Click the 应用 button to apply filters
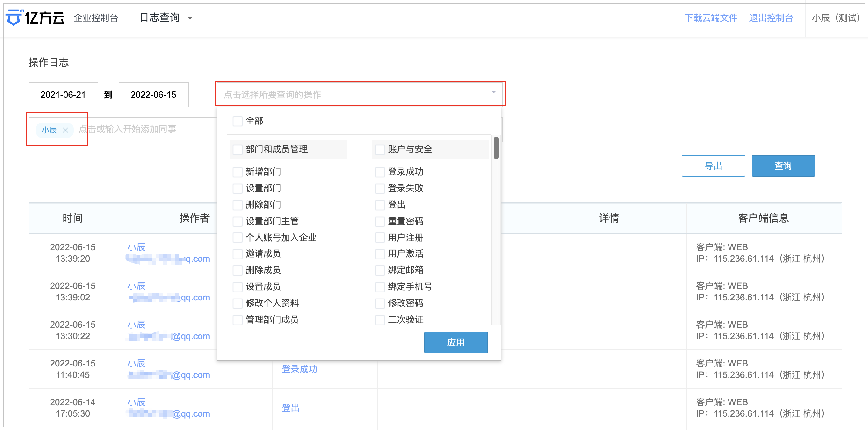This screenshot has height=430, width=868. point(456,342)
